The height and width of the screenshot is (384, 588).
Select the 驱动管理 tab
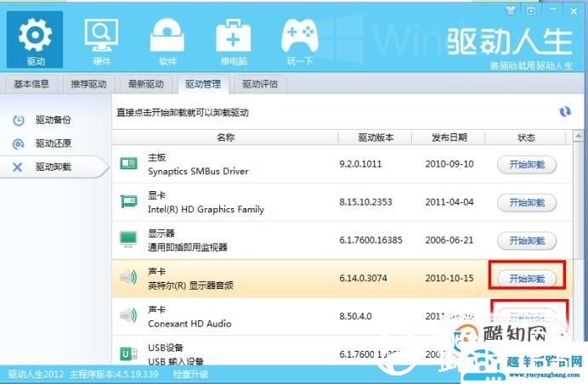[203, 84]
